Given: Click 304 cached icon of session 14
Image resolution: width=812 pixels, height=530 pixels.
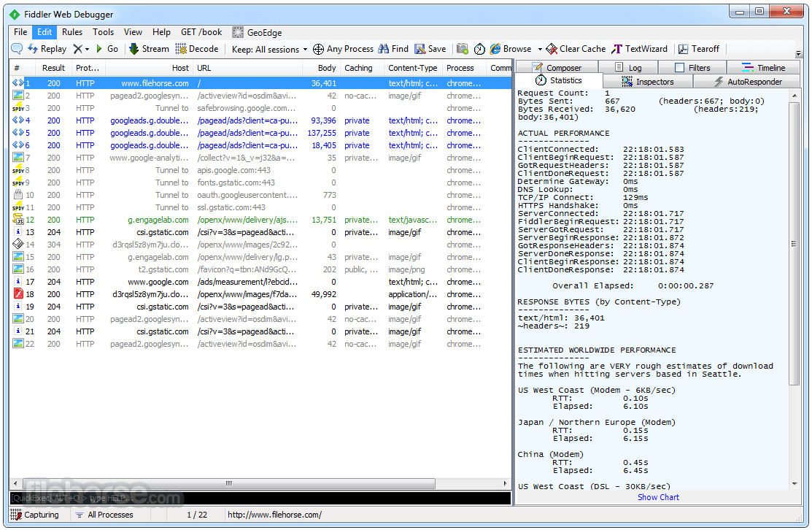Looking at the screenshot, I should (x=18, y=244).
